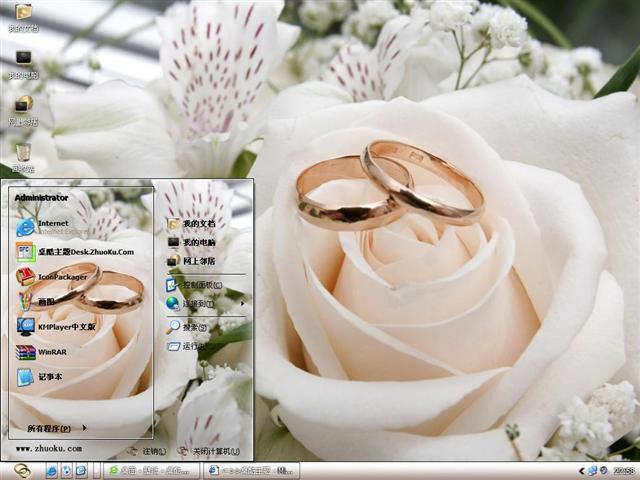This screenshot has width=640, height=480.
Task: Expand the 连接到 submenu in the Start menu
Action: tap(205, 303)
